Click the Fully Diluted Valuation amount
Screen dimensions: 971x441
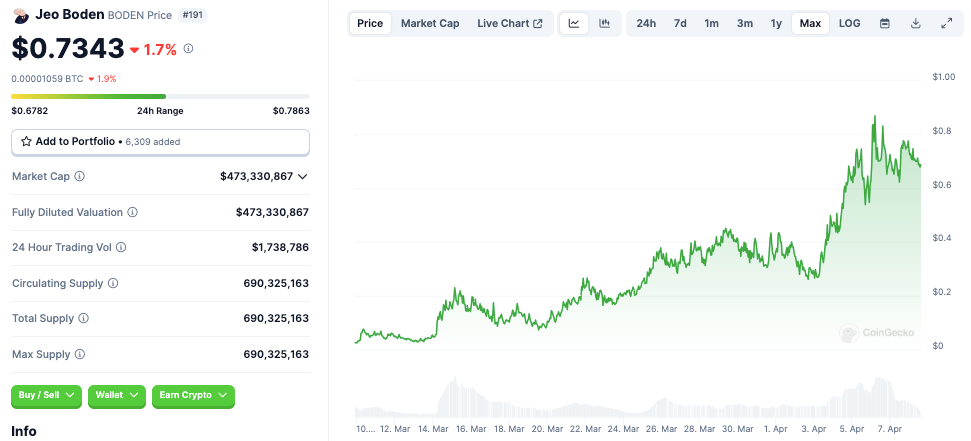click(x=272, y=212)
